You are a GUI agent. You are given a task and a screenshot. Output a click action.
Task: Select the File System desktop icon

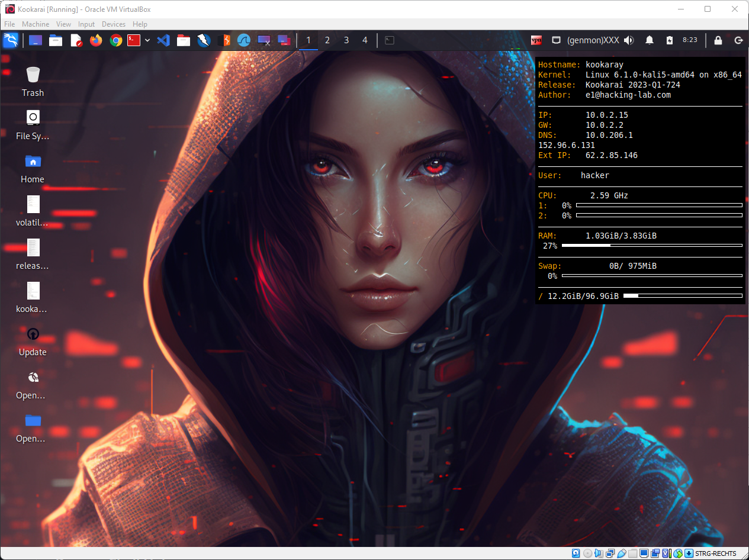33,125
